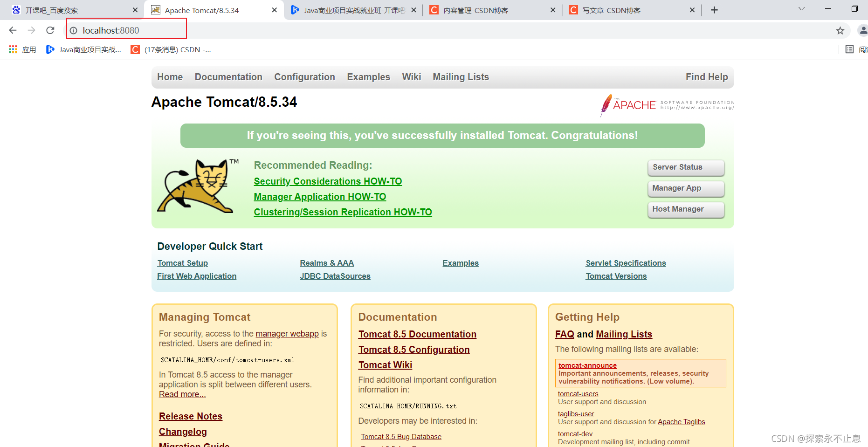Screen dimensions: 868x447
Task: Open Clustering/Session Replication HOW-TO link
Action: coord(343,212)
